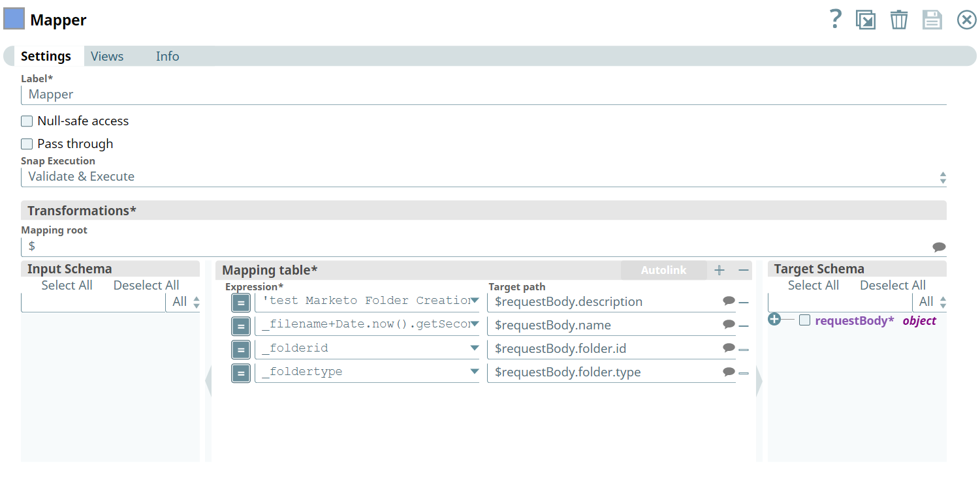Open expression dropdown for _foldertype row
This screenshot has width=980, height=484.
point(475,371)
